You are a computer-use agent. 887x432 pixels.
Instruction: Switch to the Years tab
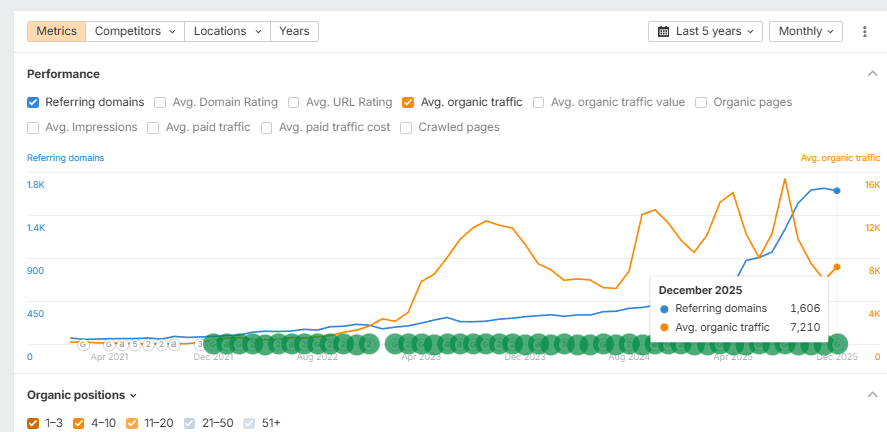[x=294, y=31]
